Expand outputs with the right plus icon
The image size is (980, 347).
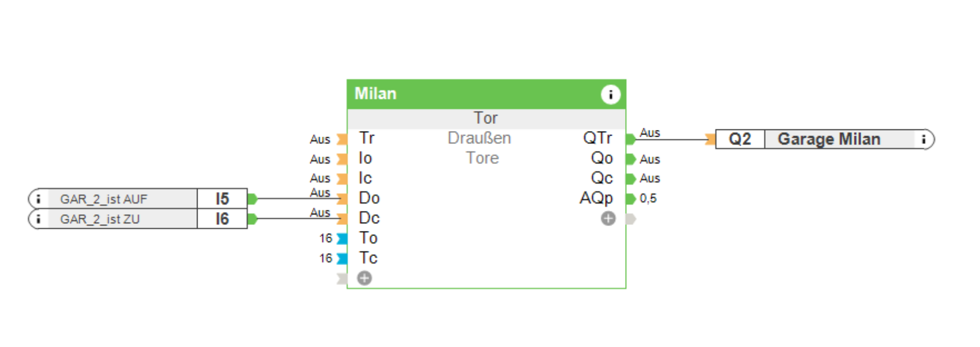pyautogui.click(x=608, y=219)
